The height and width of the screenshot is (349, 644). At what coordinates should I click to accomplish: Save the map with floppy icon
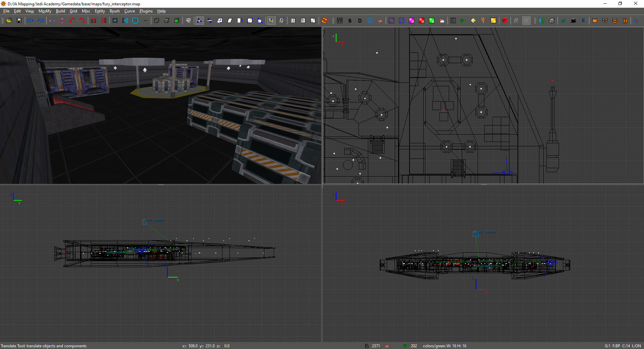point(19,20)
